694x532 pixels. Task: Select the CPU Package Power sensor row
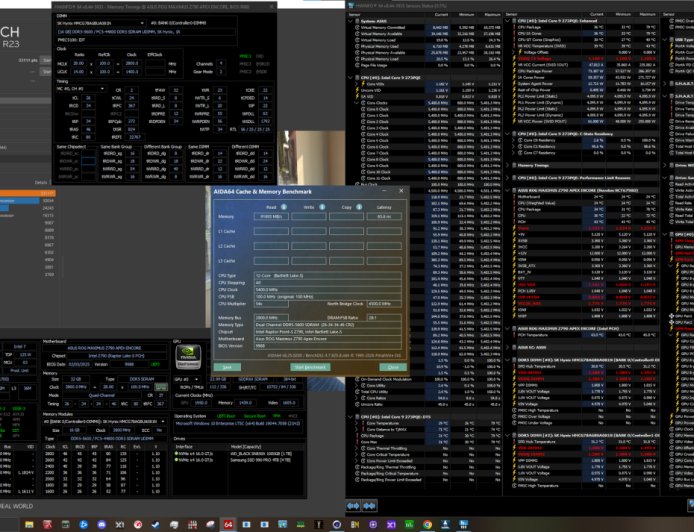[585, 71]
